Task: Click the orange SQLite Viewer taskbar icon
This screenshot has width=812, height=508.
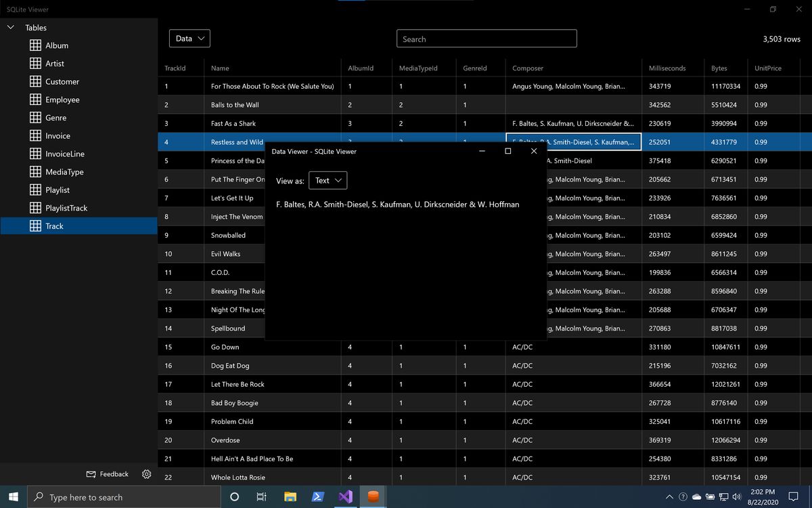Action: [373, 496]
